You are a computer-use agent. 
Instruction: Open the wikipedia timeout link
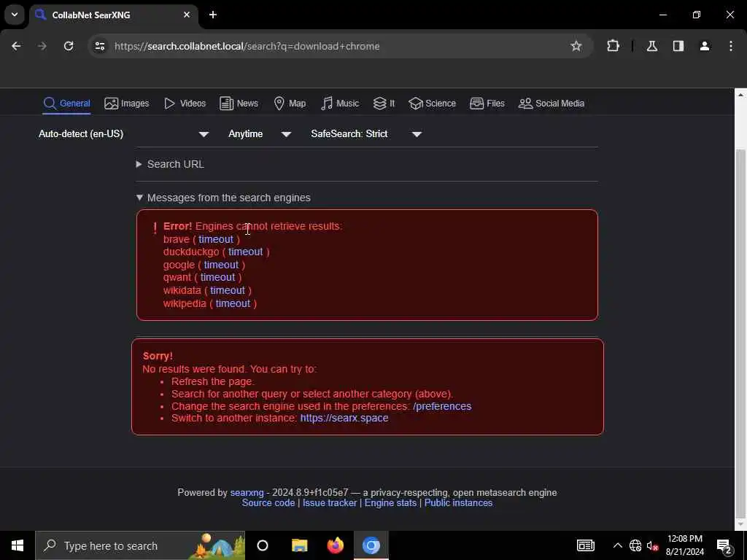[233, 303]
